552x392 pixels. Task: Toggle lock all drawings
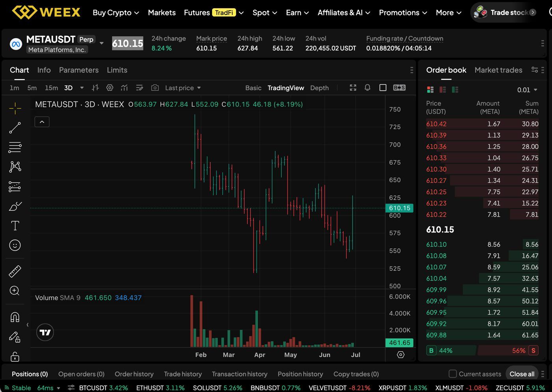(15, 357)
